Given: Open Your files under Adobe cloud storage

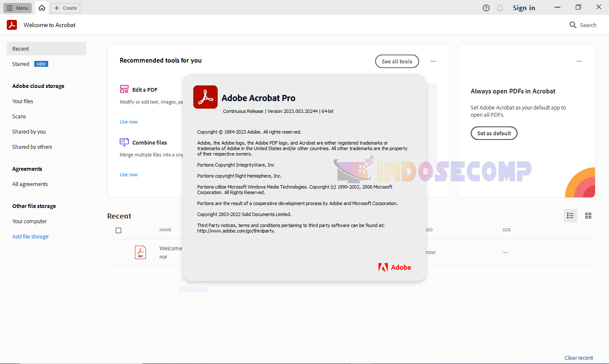Looking at the screenshot, I should tap(23, 101).
